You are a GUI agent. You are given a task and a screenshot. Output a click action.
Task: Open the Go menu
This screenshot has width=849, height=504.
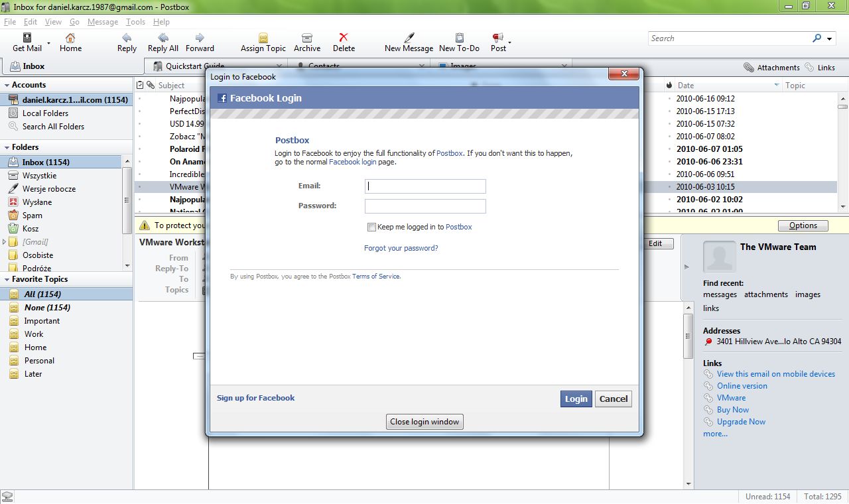pyautogui.click(x=74, y=22)
